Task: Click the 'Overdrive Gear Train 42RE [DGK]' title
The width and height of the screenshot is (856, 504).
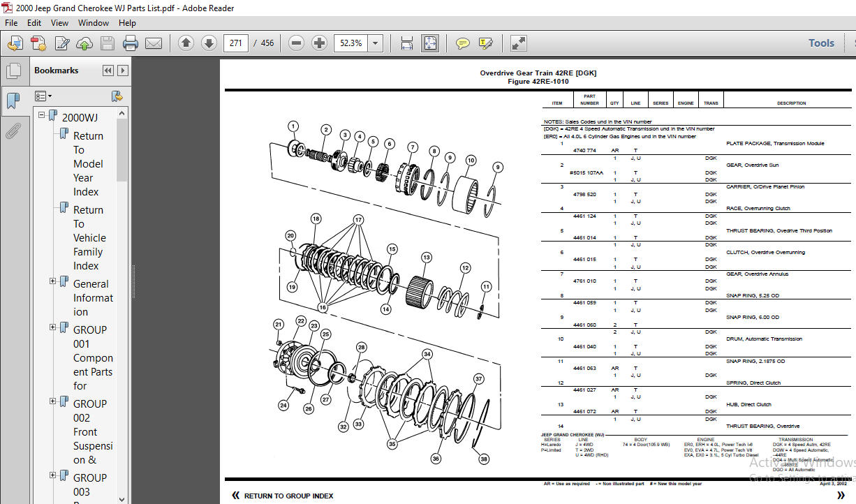Action: tap(538, 73)
